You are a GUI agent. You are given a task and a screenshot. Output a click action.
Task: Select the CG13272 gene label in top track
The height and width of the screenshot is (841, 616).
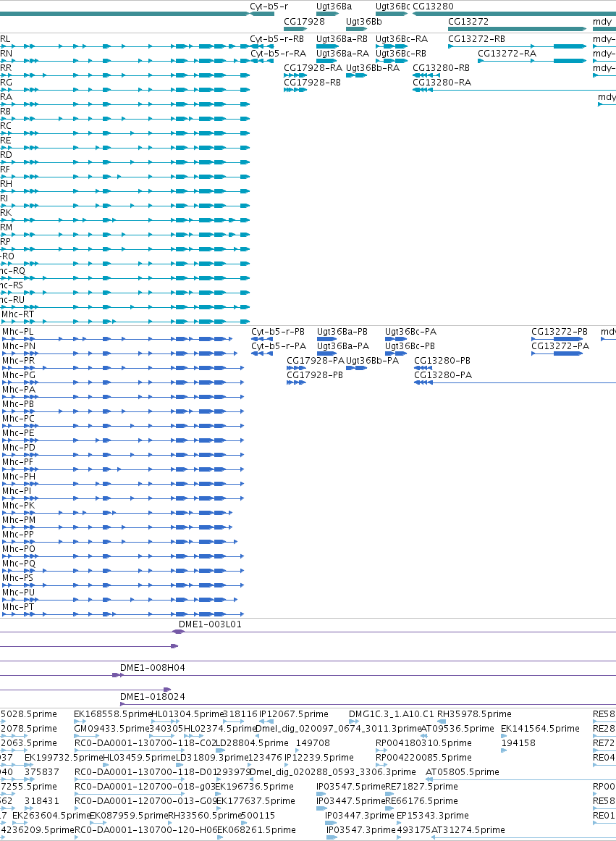point(468,22)
